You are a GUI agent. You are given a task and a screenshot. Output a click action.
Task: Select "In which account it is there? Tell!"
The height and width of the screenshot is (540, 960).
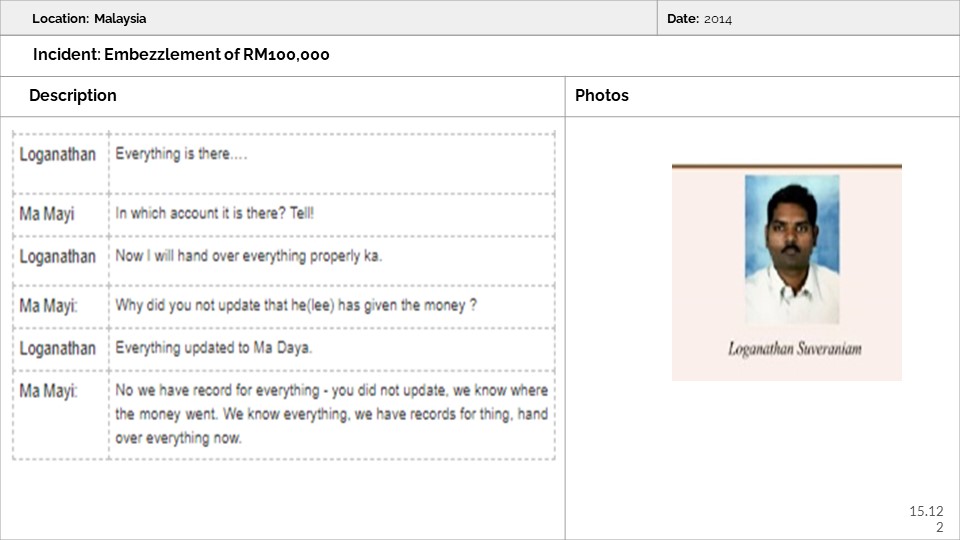click(x=215, y=213)
